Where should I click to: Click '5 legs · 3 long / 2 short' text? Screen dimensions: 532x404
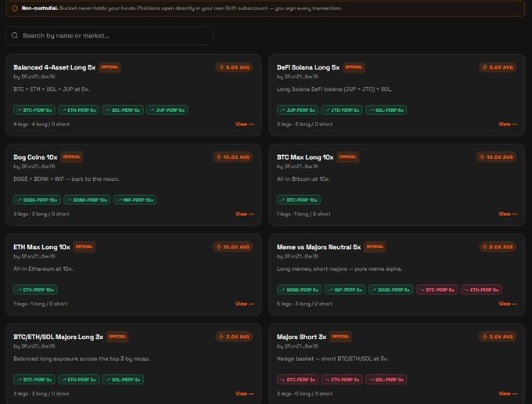point(304,304)
